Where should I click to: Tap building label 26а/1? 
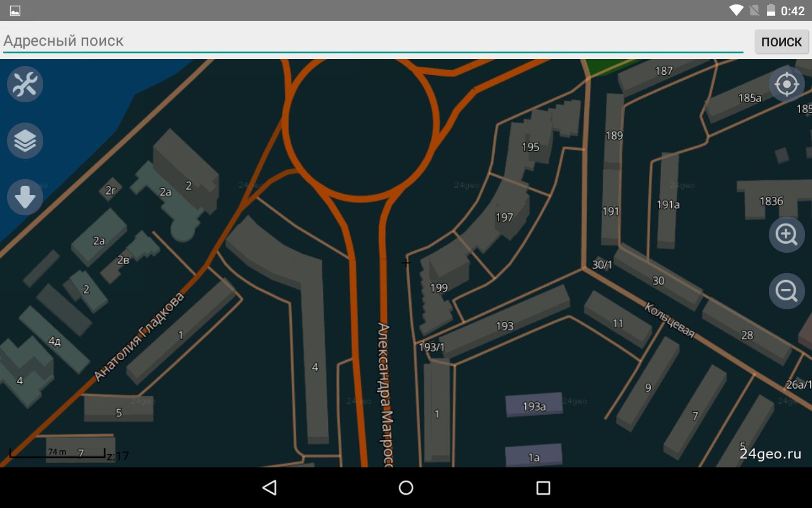tap(799, 385)
